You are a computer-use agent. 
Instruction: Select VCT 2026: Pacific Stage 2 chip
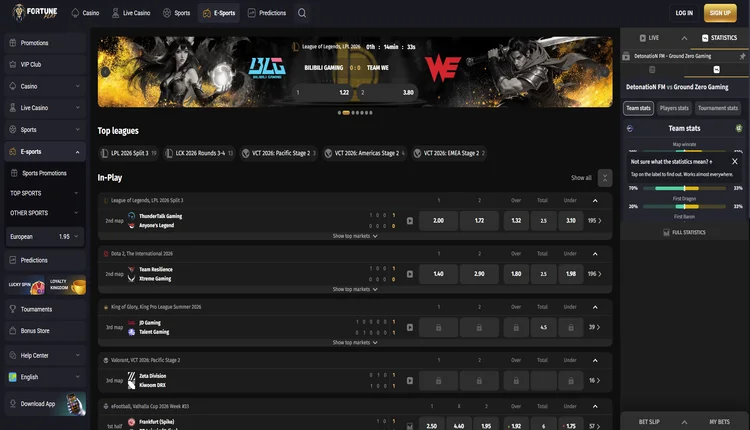click(x=279, y=153)
